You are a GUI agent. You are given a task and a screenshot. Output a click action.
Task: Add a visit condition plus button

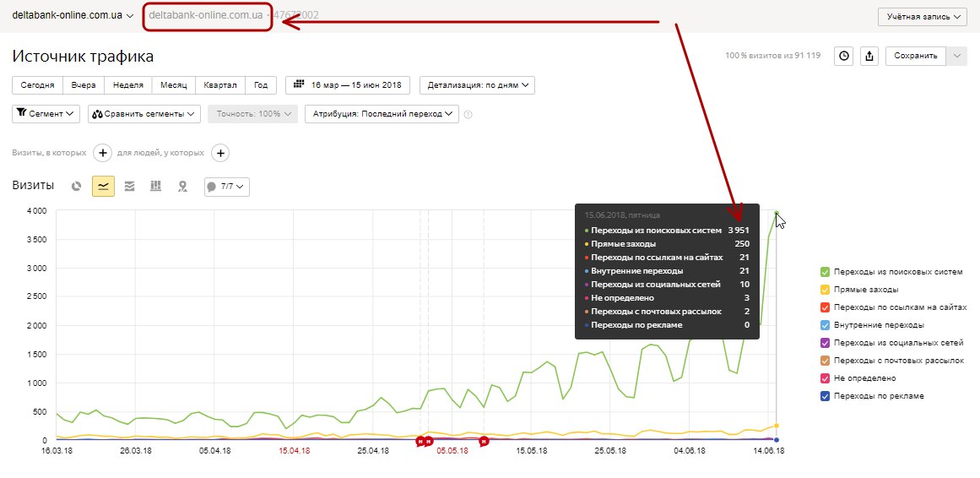[102, 153]
